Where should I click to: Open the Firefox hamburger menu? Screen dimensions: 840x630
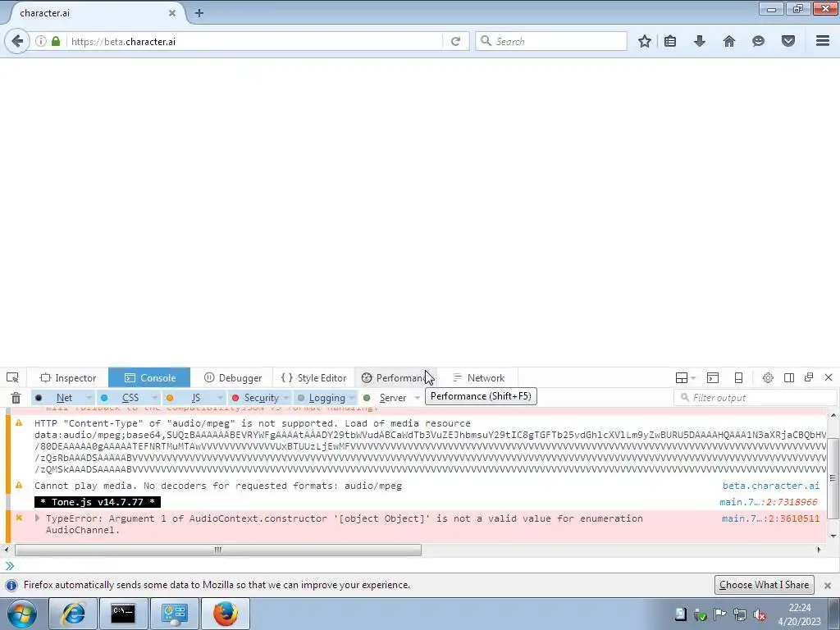(823, 41)
